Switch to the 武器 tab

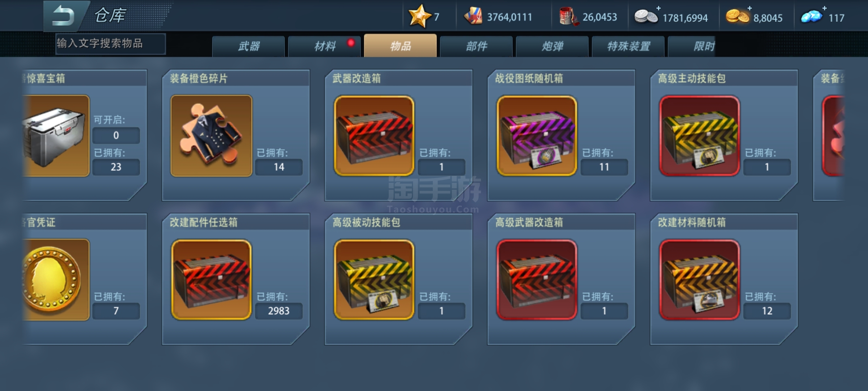coord(248,46)
